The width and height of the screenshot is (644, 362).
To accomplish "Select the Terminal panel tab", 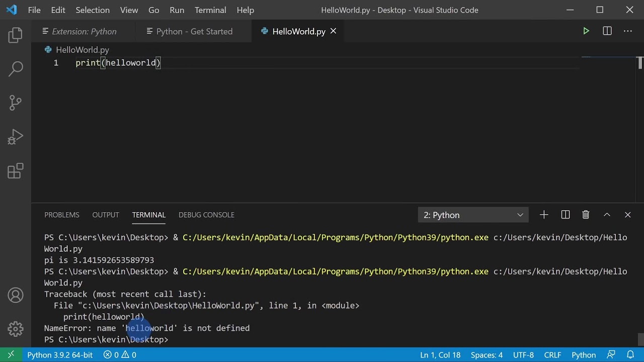I will (149, 215).
